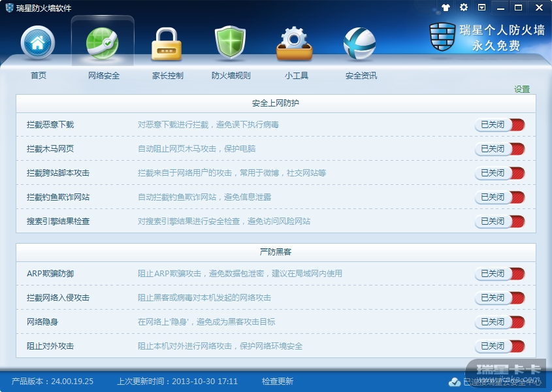
Task: Open the title bar dropdown menu icon
Action: pos(481,7)
